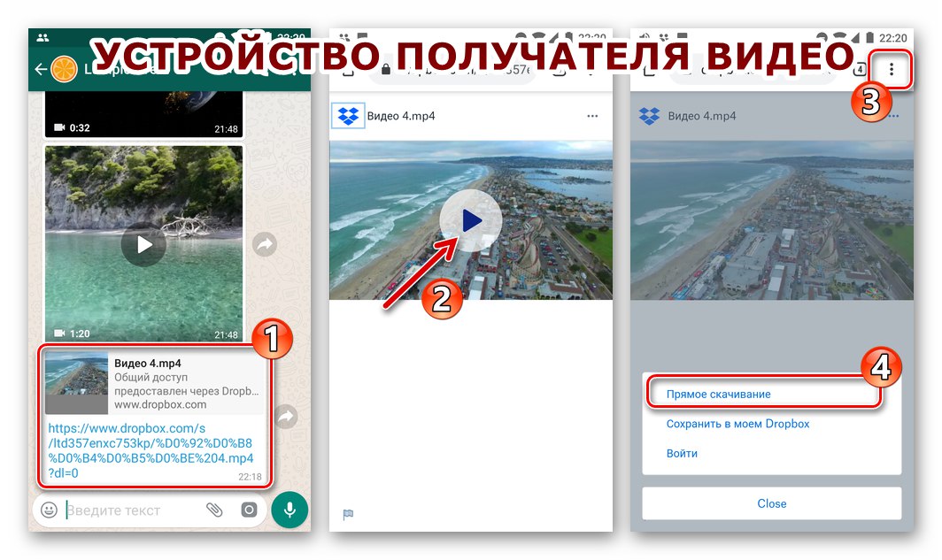The width and height of the screenshot is (942, 560).
Task: Open the orange contact avatar in WhatsApp
Action: 64,70
